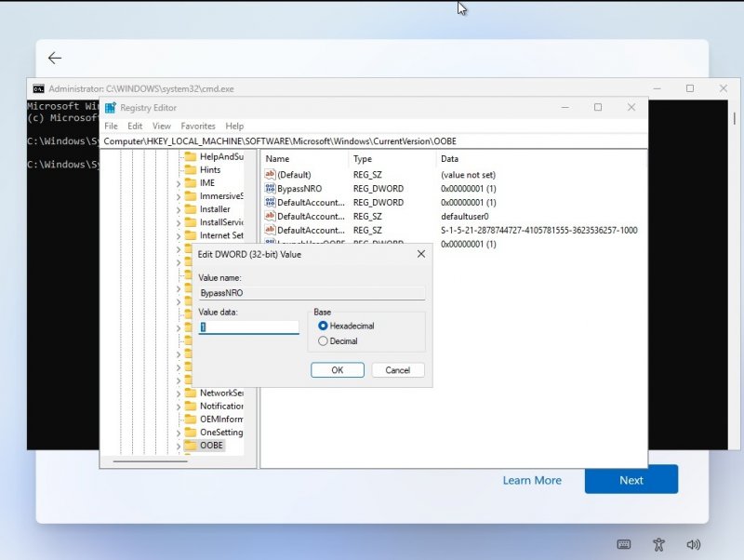Screen dimensions: 744x560
Task: Open the Favorites menu
Action: tap(197, 126)
